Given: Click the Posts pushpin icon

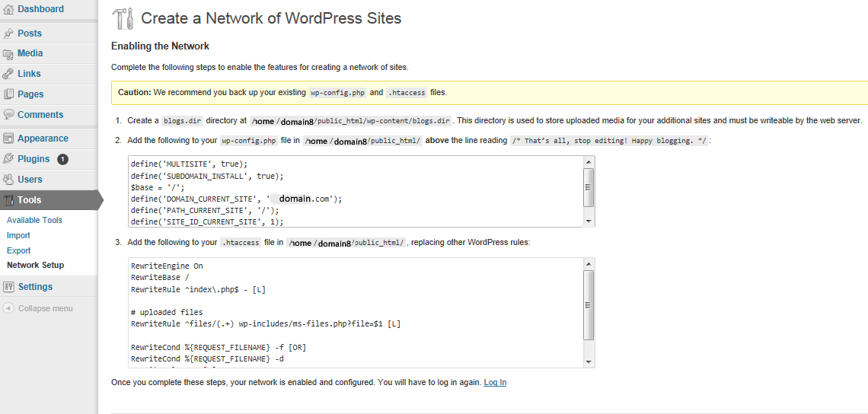Looking at the screenshot, I should pos(8,33).
